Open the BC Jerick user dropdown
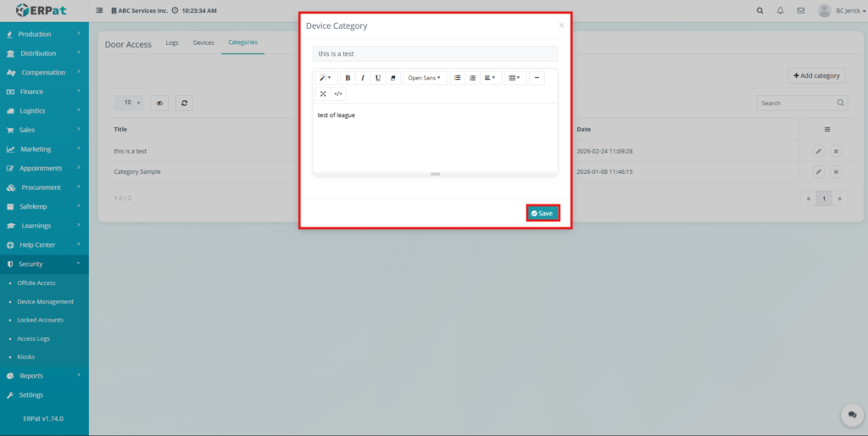Viewport: 868px width, 436px height. click(x=842, y=10)
